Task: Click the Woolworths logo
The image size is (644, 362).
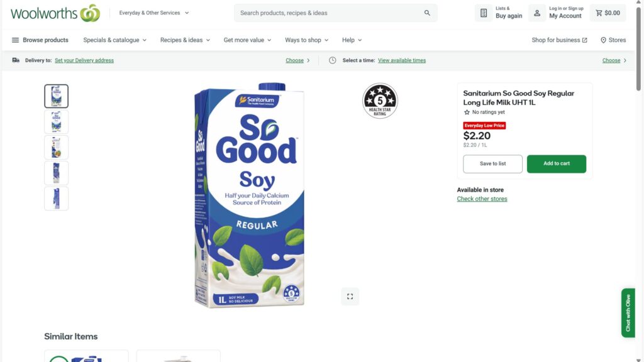Action: [x=55, y=13]
